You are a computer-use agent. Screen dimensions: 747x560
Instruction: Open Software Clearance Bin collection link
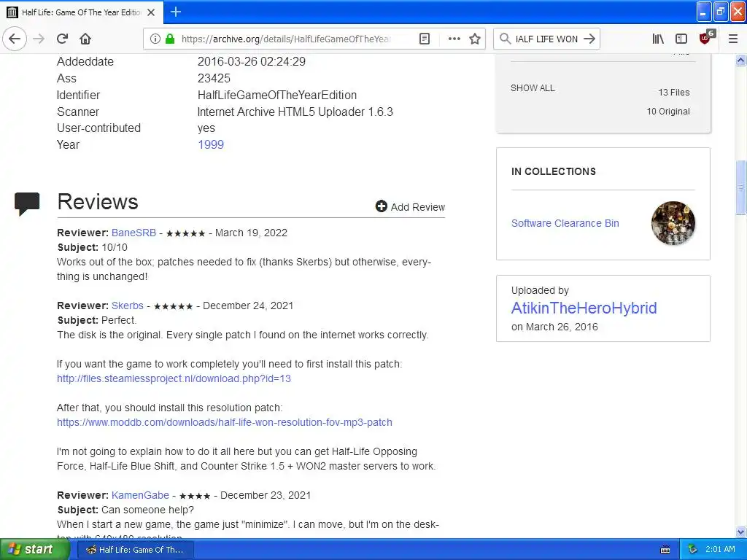(565, 223)
